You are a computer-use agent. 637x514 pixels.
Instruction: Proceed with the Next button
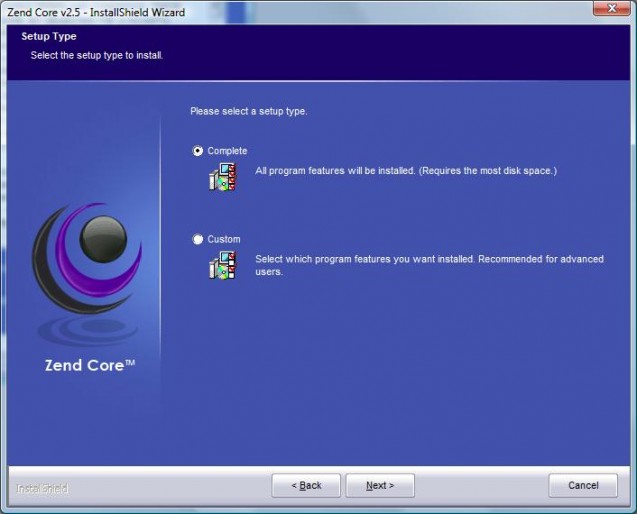(380, 485)
